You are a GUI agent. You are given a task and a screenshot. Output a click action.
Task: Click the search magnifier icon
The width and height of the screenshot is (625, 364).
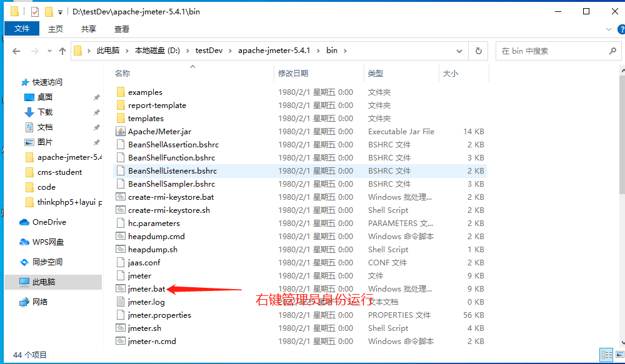pyautogui.click(x=612, y=51)
